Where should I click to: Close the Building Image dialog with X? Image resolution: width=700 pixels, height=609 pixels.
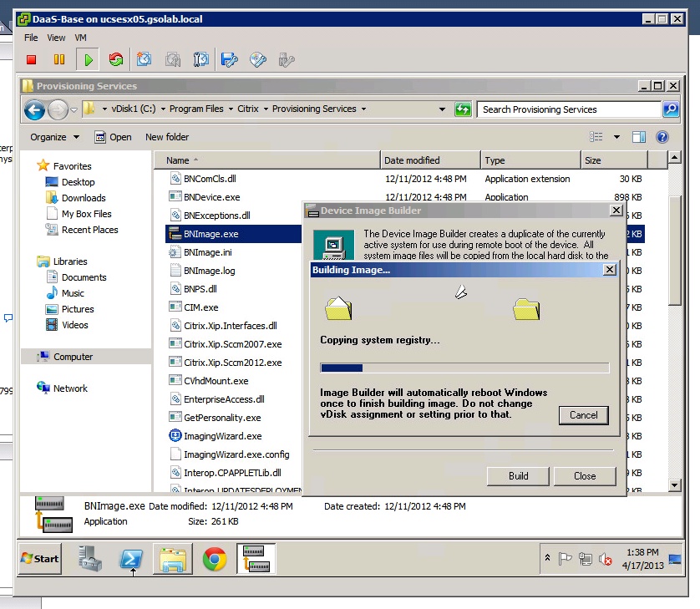pos(610,270)
